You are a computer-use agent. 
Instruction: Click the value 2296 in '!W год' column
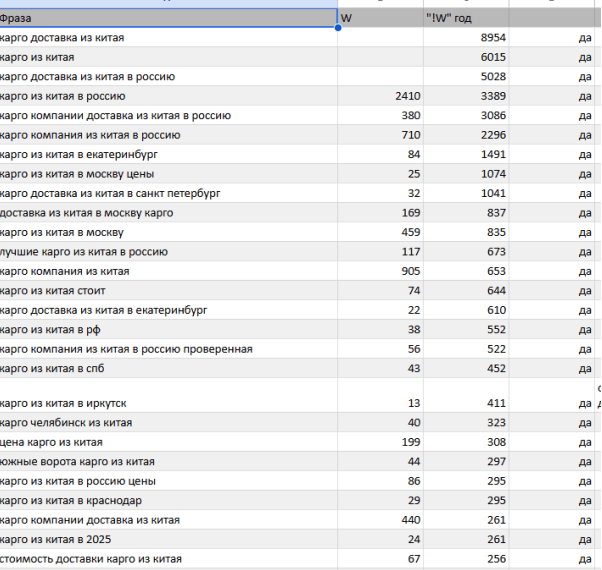493,135
